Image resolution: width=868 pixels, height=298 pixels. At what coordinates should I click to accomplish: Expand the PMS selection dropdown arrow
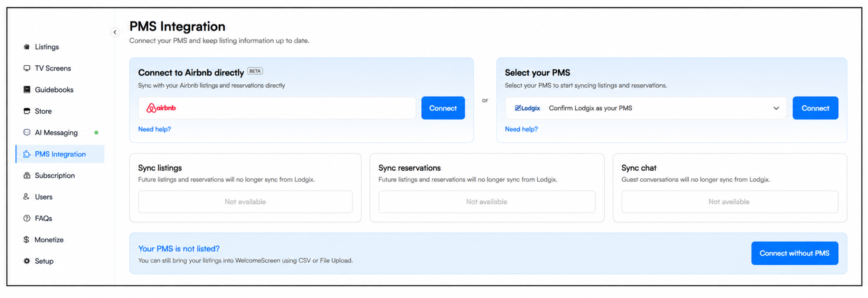click(x=776, y=108)
